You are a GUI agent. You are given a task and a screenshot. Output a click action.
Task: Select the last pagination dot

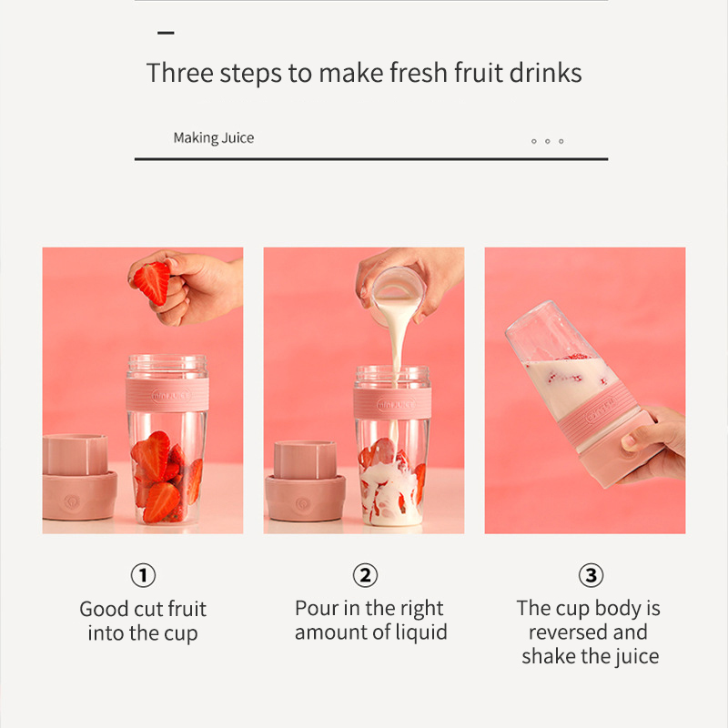(561, 141)
